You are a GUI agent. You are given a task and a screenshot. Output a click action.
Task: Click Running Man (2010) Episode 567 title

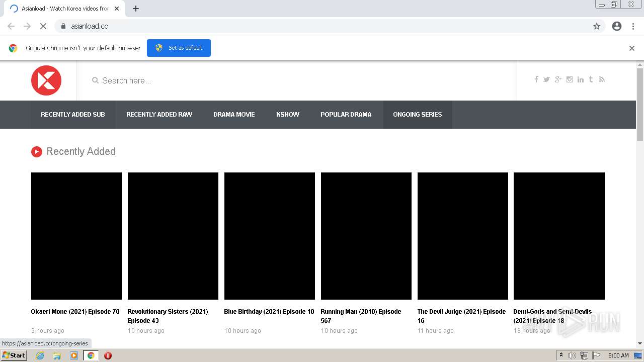(x=361, y=316)
